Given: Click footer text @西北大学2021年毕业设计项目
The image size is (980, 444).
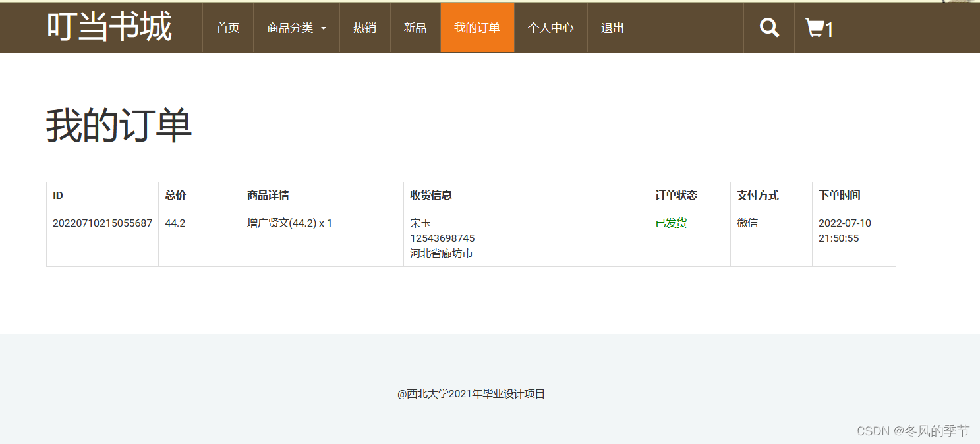Looking at the screenshot, I should pyautogui.click(x=471, y=394).
